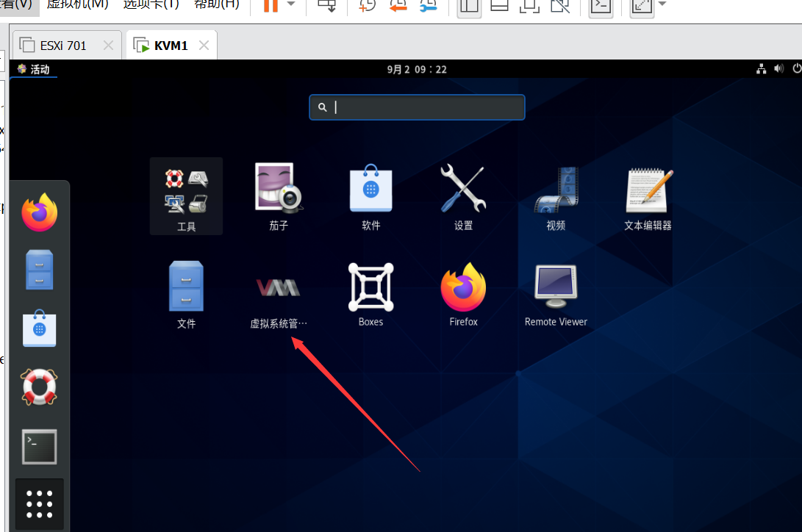Click the stretch guest display icon

[x=642, y=6]
